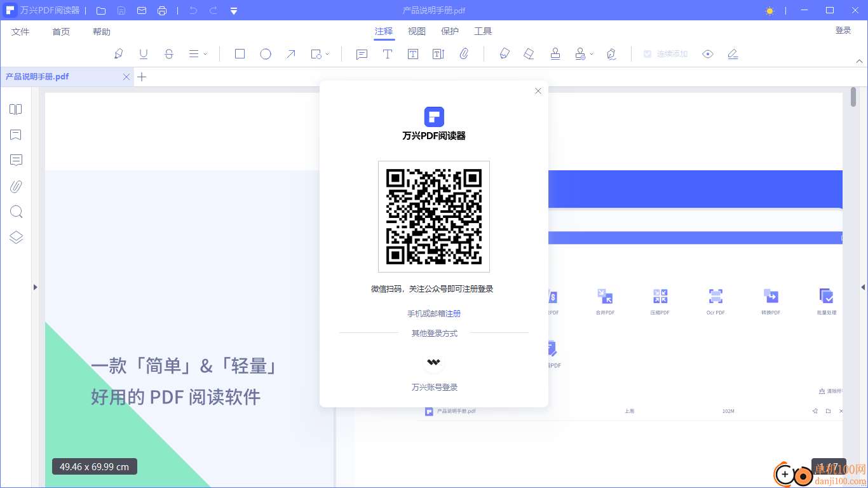This screenshot has height=488, width=868.
Task: Click the undo arrow in title bar
Action: tap(193, 11)
